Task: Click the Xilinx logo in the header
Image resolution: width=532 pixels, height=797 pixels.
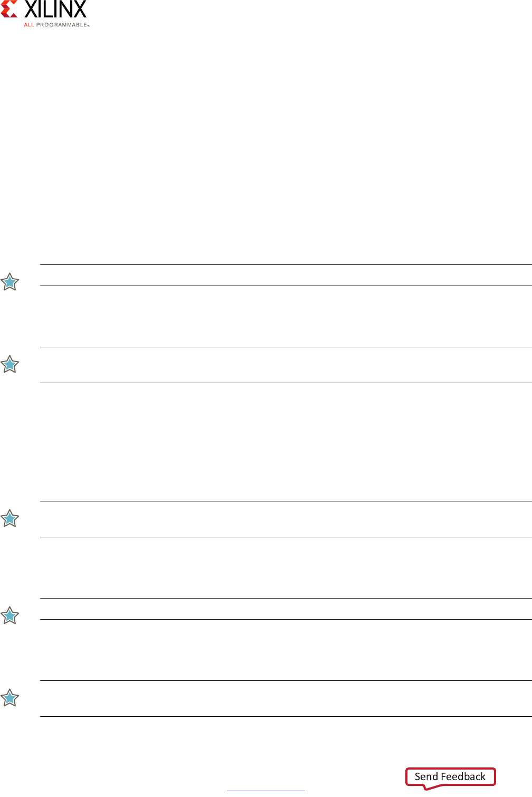Action: (x=45, y=14)
